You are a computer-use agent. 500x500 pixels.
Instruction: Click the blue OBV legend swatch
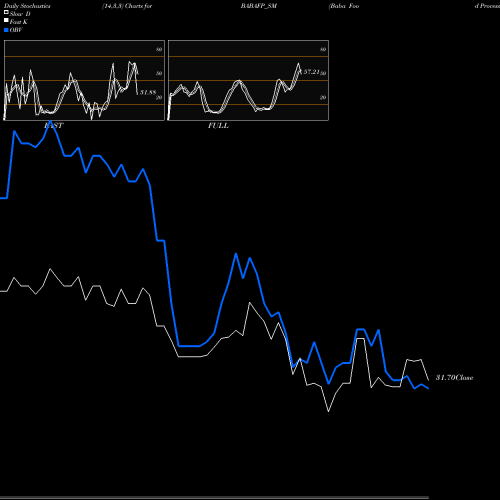click(6, 30)
